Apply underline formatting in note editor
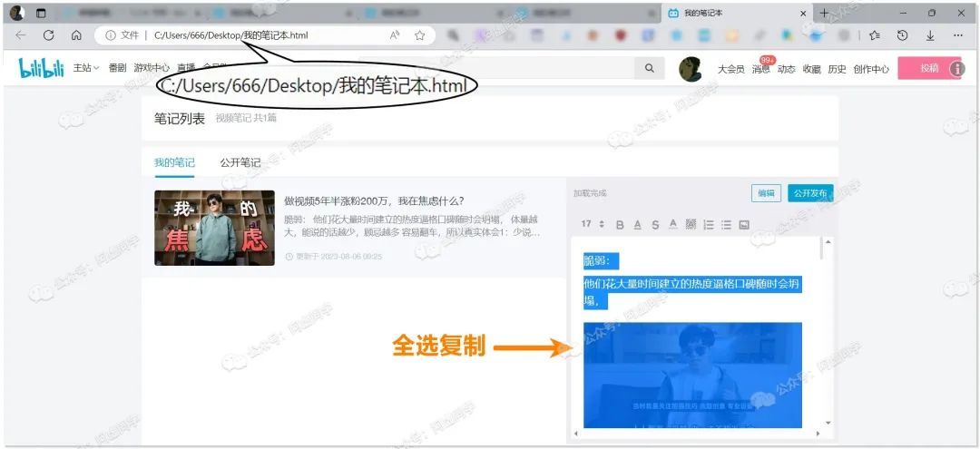This screenshot has width=980, height=449. (x=638, y=225)
